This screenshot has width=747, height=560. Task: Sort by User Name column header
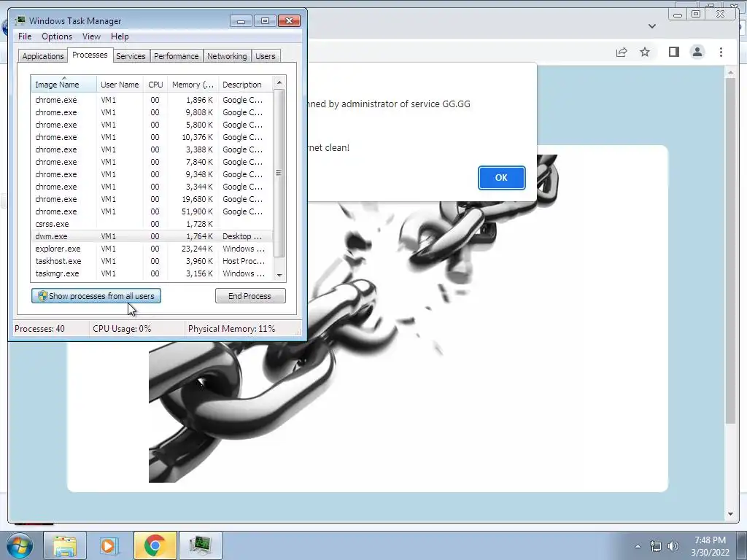click(x=120, y=85)
